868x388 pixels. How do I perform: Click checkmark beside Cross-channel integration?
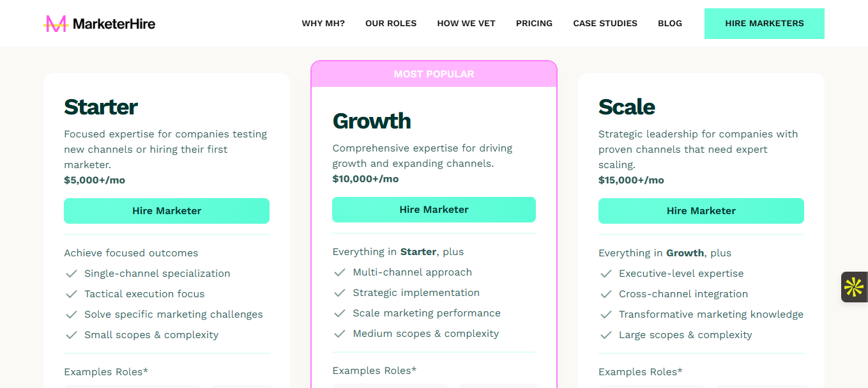(605, 294)
